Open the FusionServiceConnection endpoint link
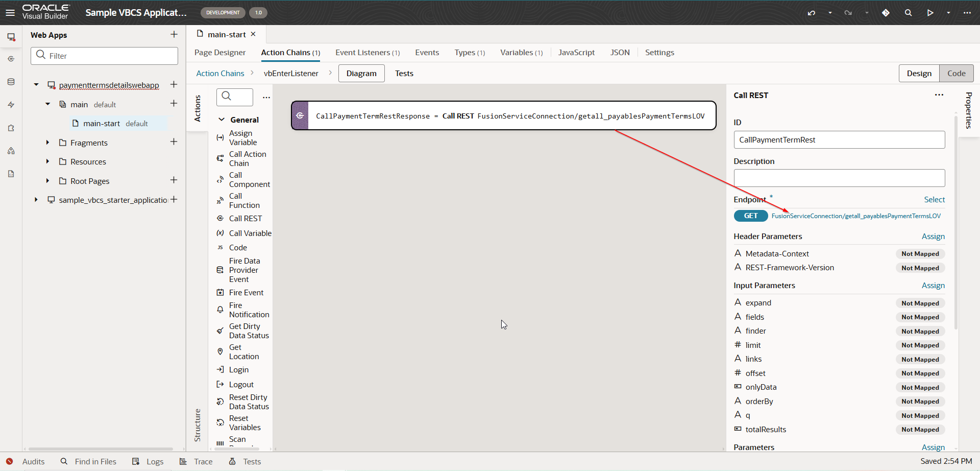The width and height of the screenshot is (980, 471). pos(856,216)
